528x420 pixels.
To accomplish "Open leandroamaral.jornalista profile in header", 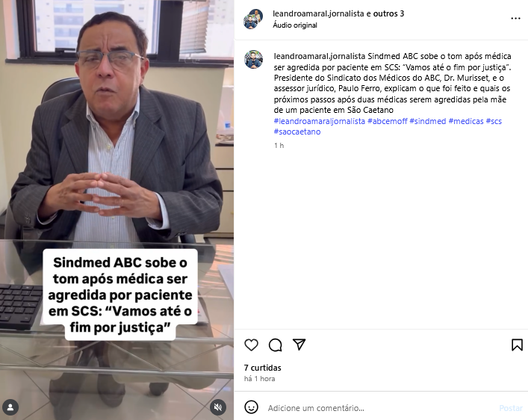I will 318,13.
